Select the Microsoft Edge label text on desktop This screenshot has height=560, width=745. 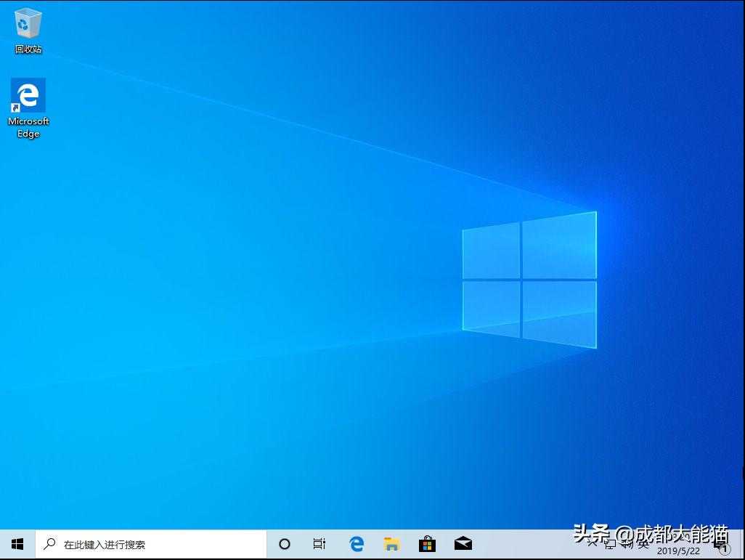(28, 127)
